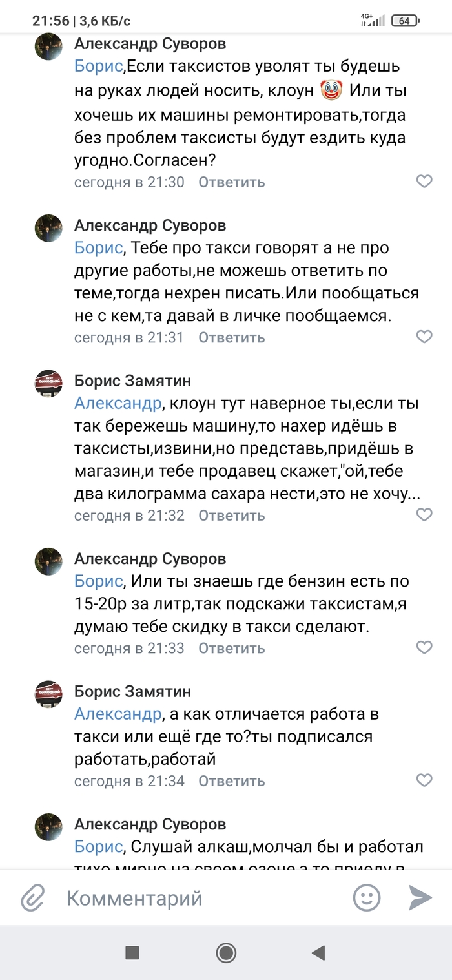452x980 pixels.
Task: Tap Ответить under the 21:34 comment
Action: click(x=231, y=780)
